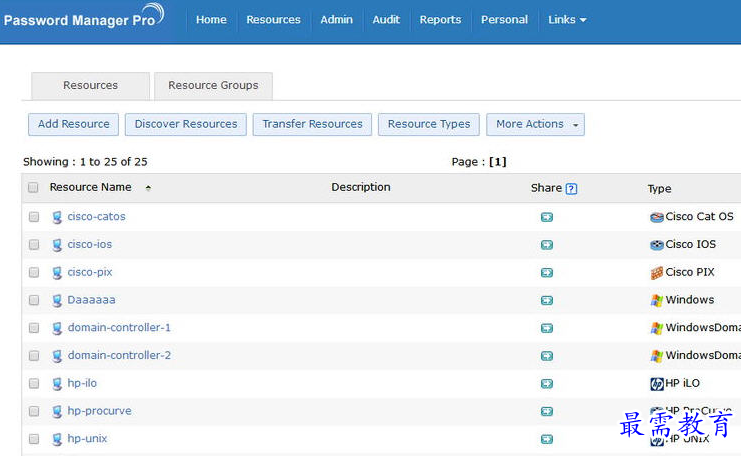Click the Password Manager Pro logo
Viewport: 741px width, 456px height.
84,16
